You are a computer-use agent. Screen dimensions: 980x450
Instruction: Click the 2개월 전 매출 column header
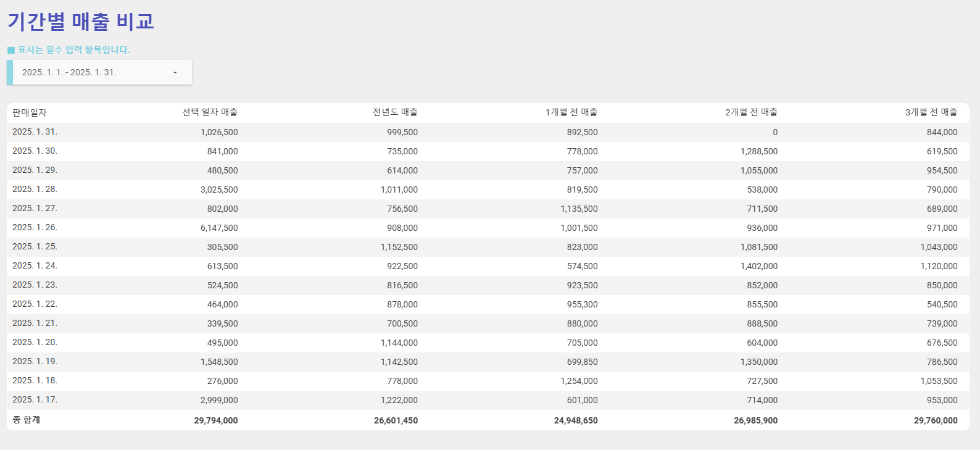(x=751, y=112)
